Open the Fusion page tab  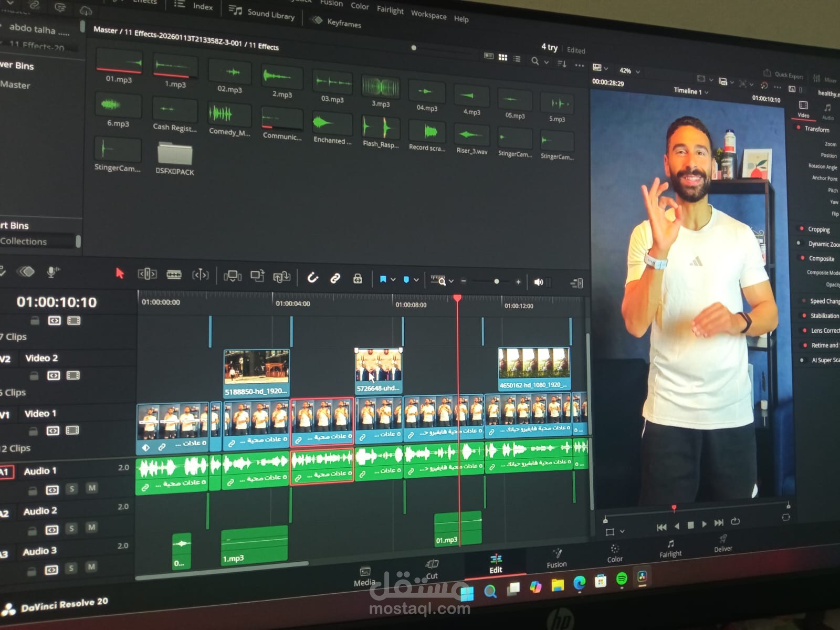click(x=556, y=559)
